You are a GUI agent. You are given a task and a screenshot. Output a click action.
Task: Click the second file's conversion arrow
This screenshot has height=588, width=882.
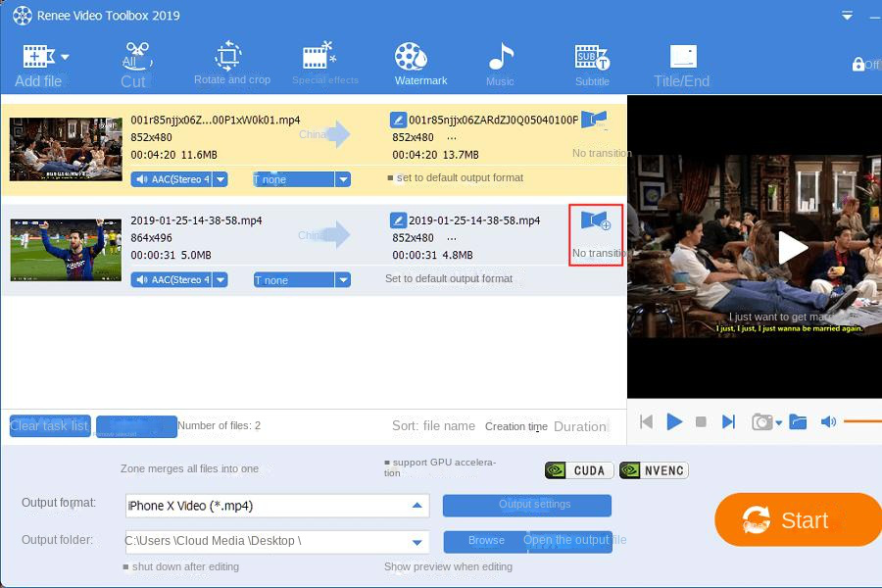338,234
